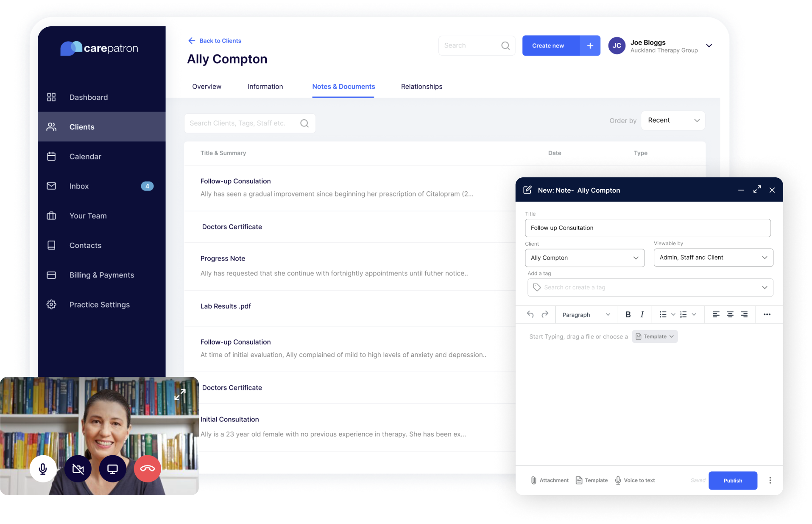Open the Client dropdown showing Ally Compton
This screenshot has width=812, height=524.
coord(585,258)
